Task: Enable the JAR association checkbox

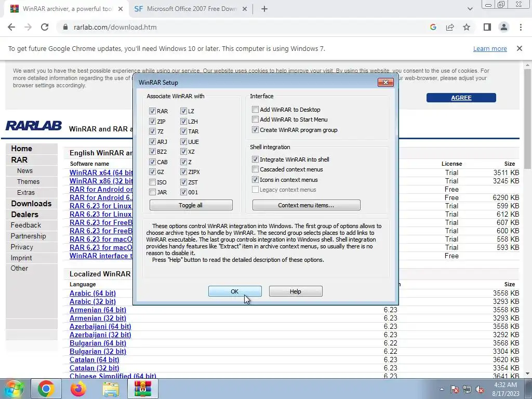Action: click(152, 192)
